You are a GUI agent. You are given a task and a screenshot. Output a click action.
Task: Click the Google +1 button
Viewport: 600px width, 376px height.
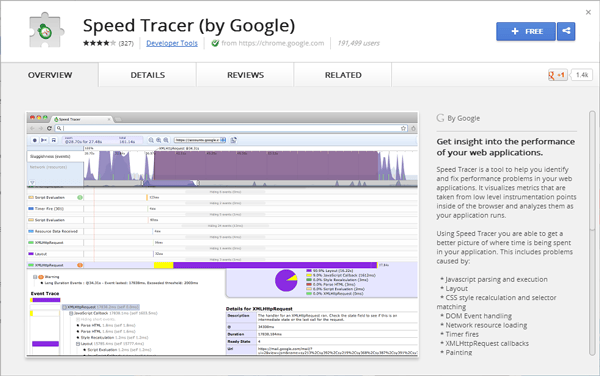pos(557,75)
